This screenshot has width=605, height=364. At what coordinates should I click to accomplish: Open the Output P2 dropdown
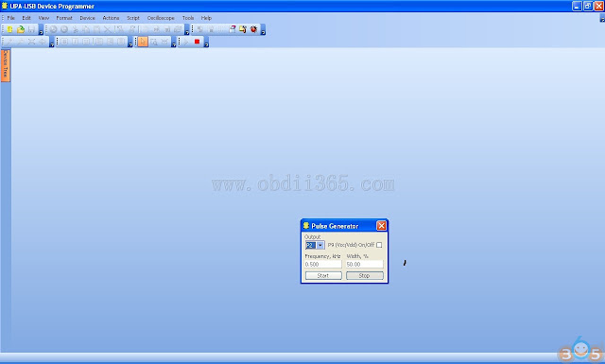pos(320,245)
